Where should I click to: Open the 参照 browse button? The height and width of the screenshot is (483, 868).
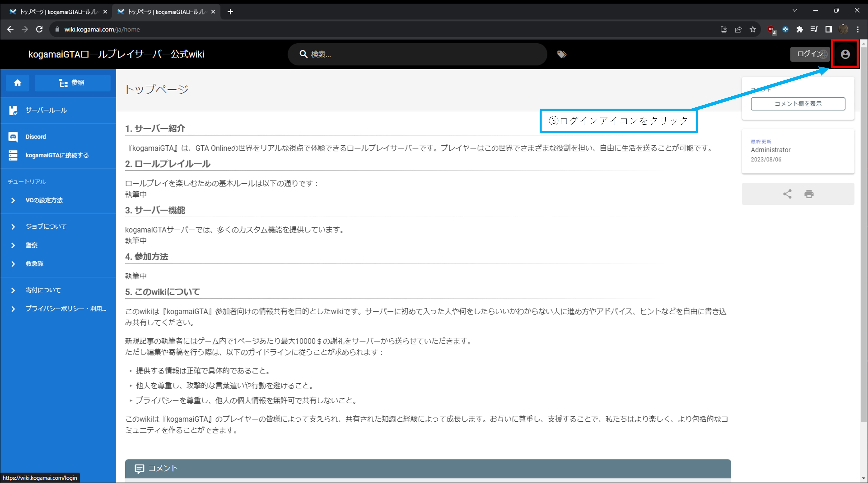tap(72, 83)
